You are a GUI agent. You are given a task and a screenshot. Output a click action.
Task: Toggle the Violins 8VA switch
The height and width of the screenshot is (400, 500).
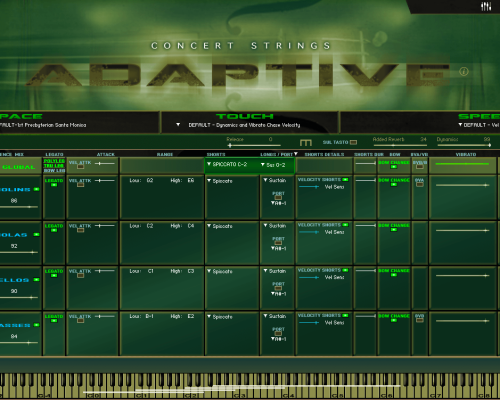click(420, 184)
